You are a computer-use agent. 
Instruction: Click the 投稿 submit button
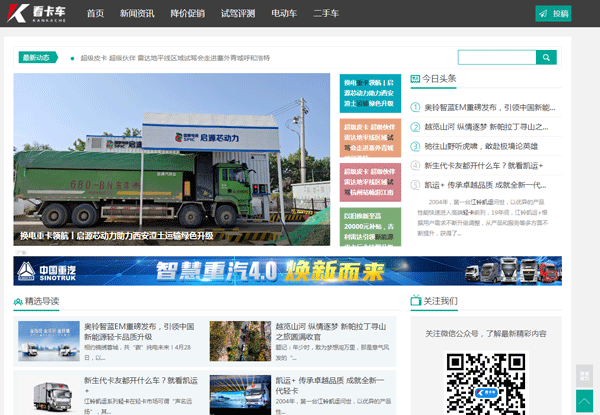pos(553,14)
